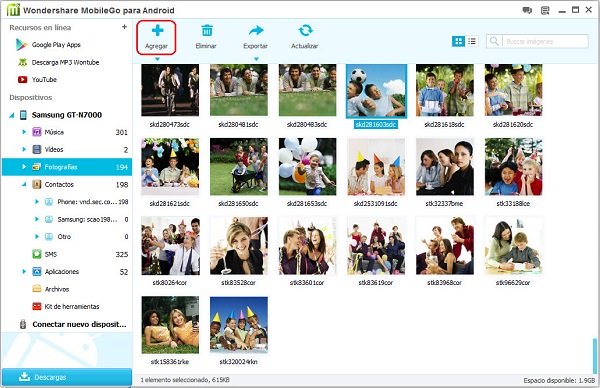The width and height of the screenshot is (600, 388).
Task: Open the Música music icon
Action: point(36,132)
